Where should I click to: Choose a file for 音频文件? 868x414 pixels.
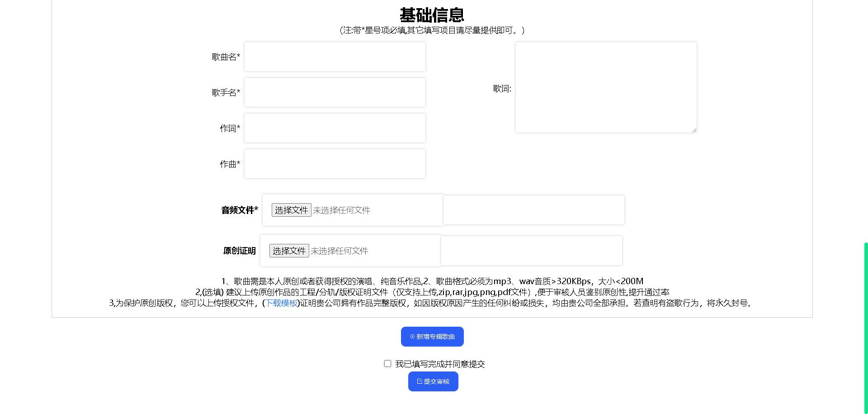pyautogui.click(x=291, y=210)
